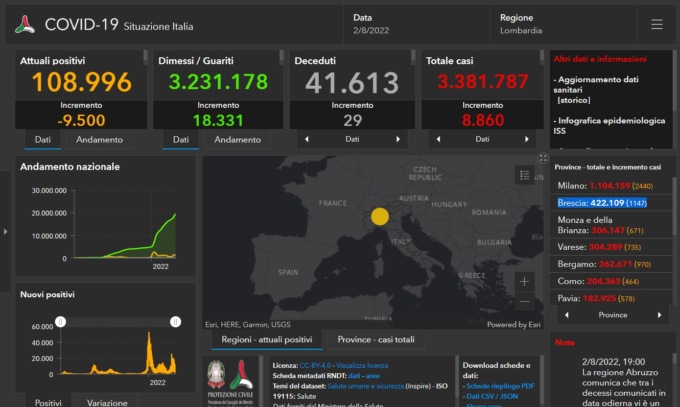680x407 pixels.
Task: Open Dati tab under Attuali positivi
Action: click(x=42, y=140)
